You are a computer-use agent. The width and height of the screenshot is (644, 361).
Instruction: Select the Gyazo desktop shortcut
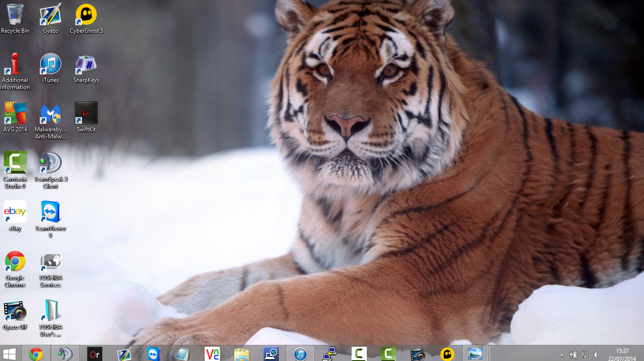point(50,19)
